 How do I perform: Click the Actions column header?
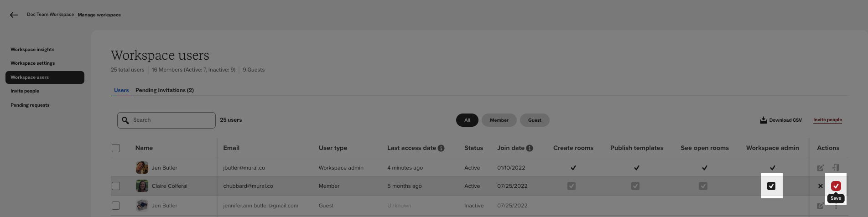tap(828, 148)
